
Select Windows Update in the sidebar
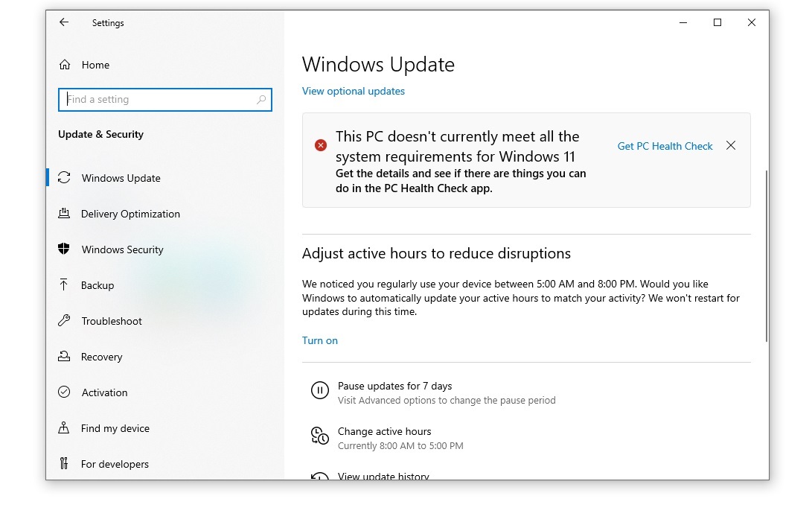(121, 178)
